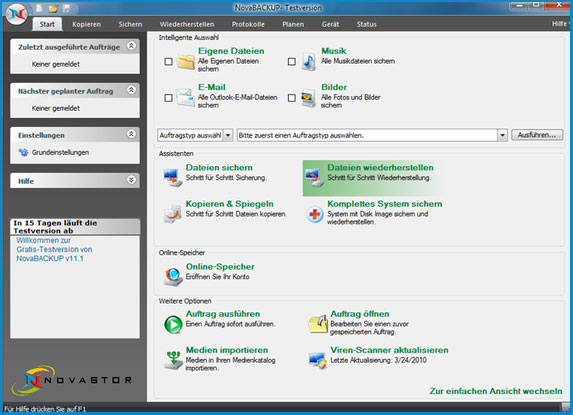Check the Eigene Dateien checkbox

(x=168, y=62)
